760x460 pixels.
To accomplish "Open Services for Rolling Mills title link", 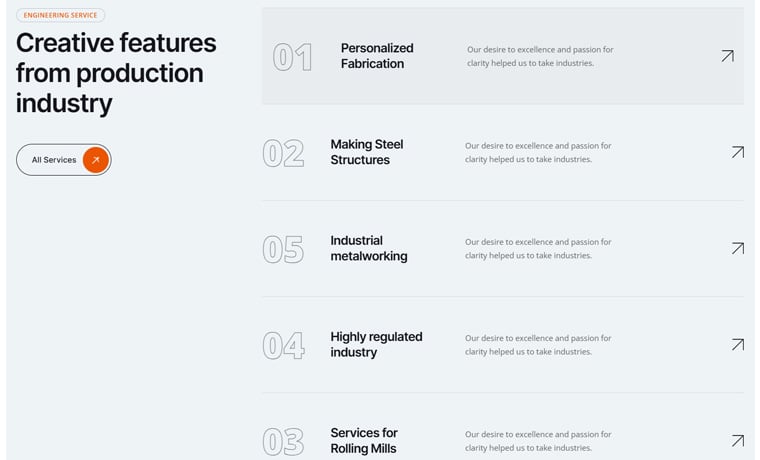I will [x=363, y=440].
